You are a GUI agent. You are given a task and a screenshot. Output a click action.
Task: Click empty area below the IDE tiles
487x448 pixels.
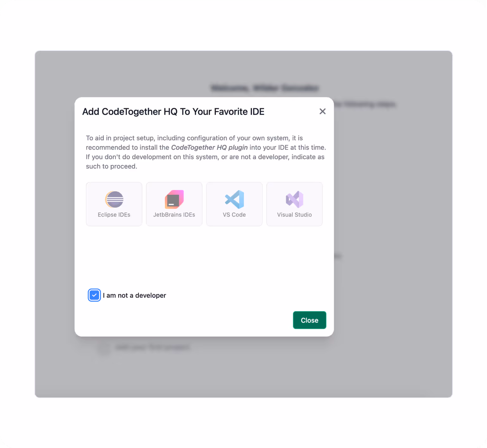click(204, 256)
